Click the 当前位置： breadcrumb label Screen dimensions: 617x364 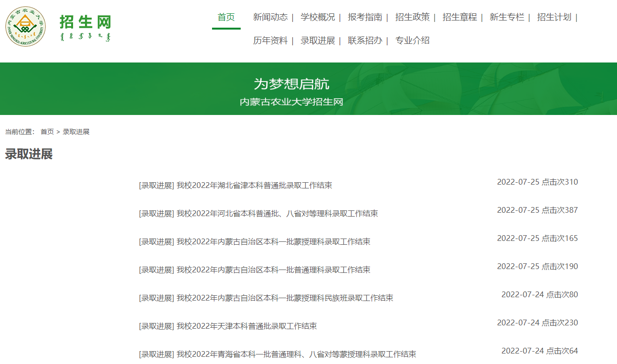[20, 132]
